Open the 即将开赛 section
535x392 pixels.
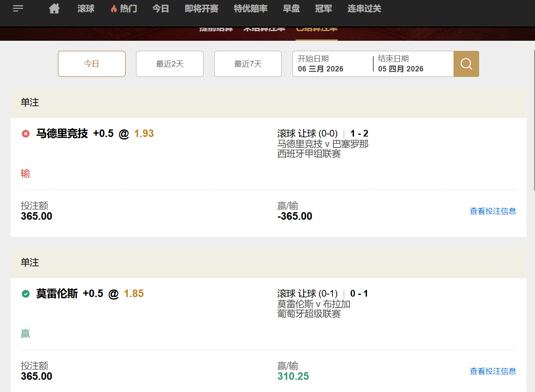click(x=202, y=9)
